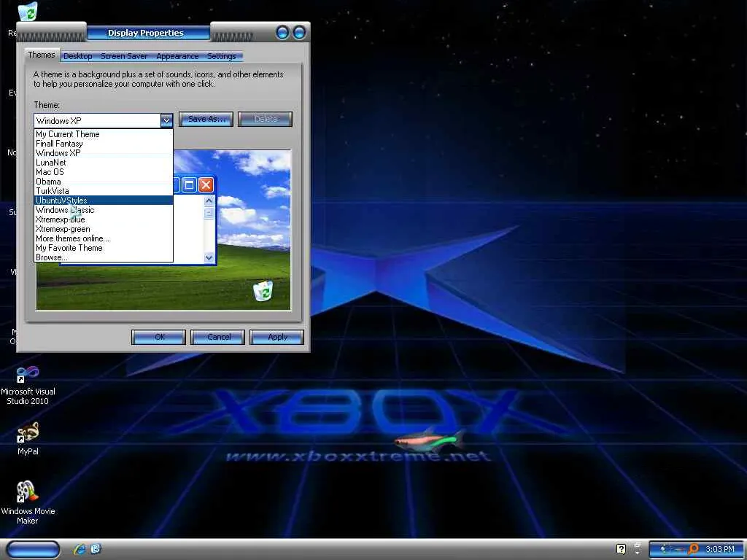Click the disabled Delete button
Image resolution: width=747 pixels, height=560 pixels.
tap(265, 119)
